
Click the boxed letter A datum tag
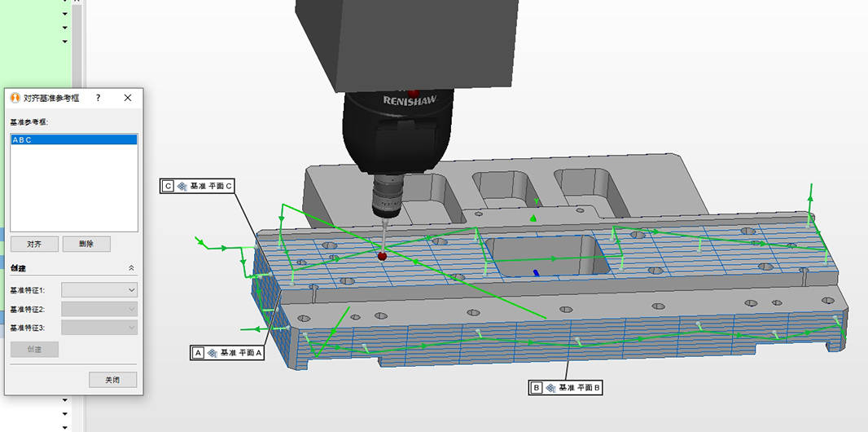197,353
